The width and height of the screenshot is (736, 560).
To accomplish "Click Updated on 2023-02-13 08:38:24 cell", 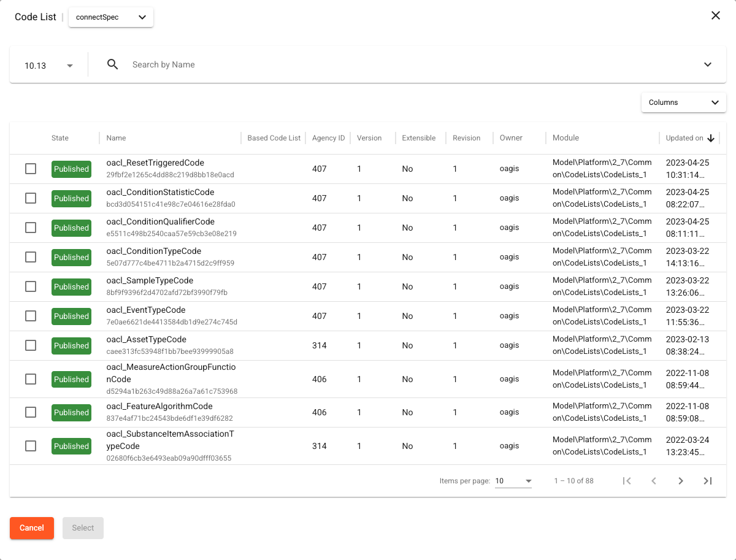I will pyautogui.click(x=688, y=345).
